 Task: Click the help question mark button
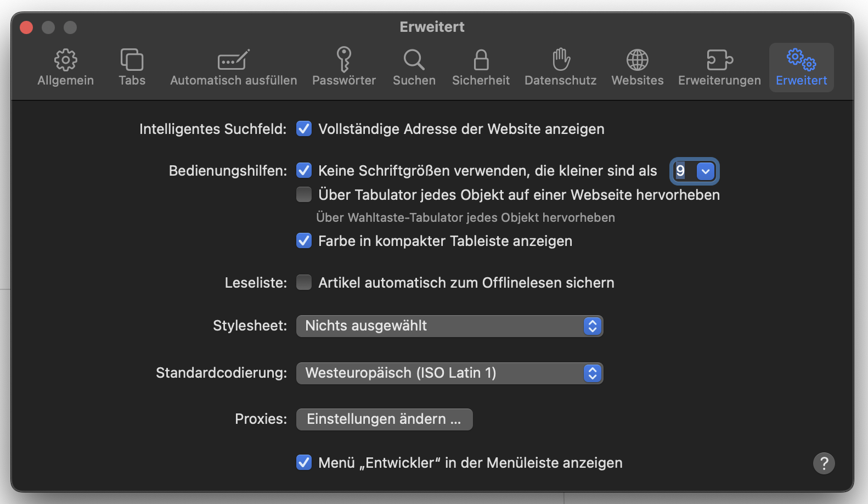(x=824, y=463)
